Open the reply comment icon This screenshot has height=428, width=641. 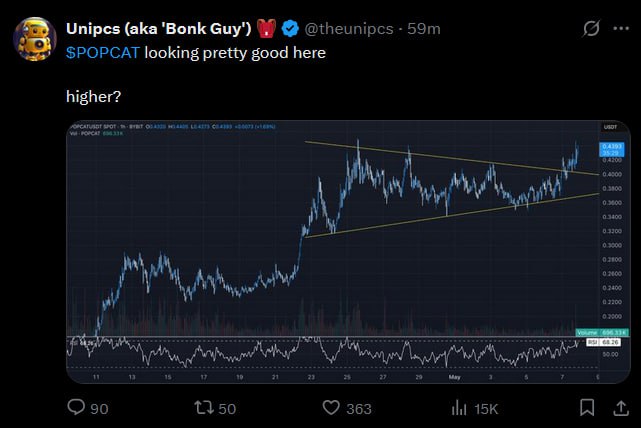point(76,407)
